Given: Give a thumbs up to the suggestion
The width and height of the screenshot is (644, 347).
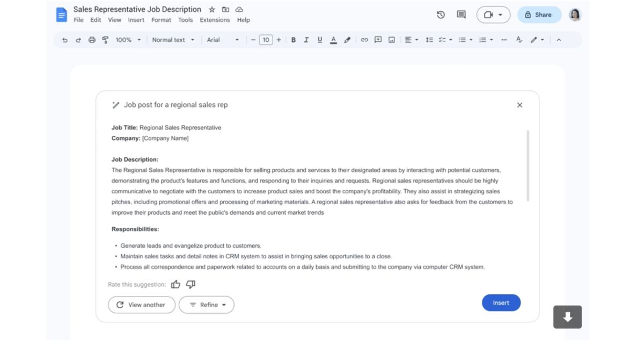Looking at the screenshot, I should (x=175, y=284).
